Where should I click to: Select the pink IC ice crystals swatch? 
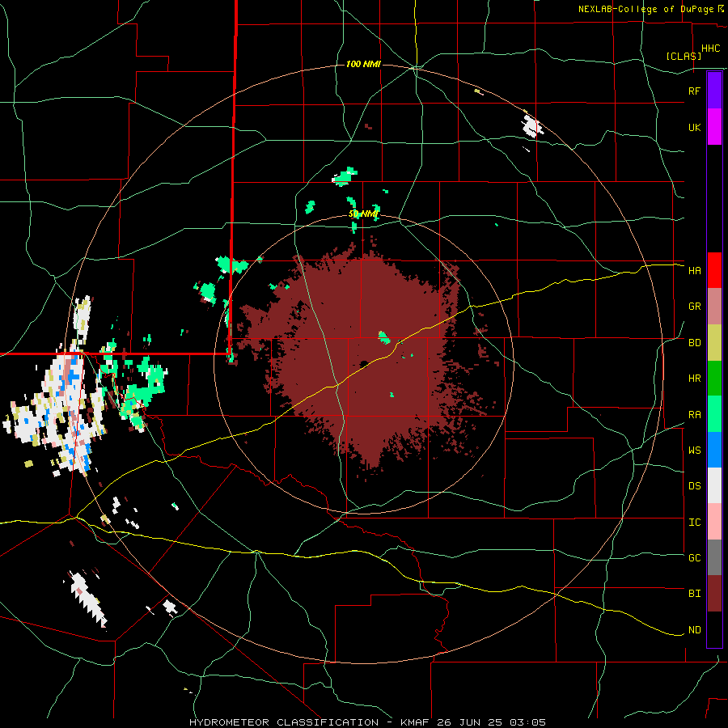(714, 522)
